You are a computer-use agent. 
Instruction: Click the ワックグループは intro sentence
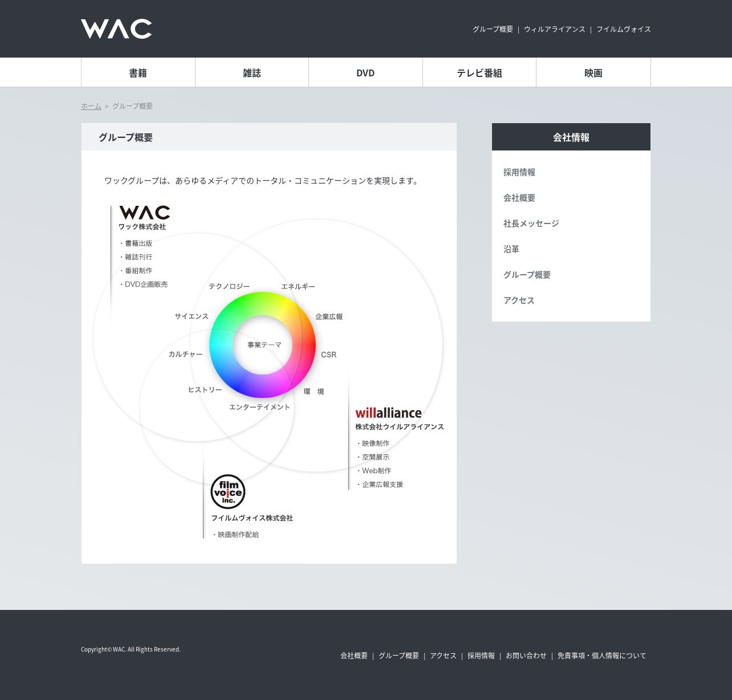(x=262, y=181)
